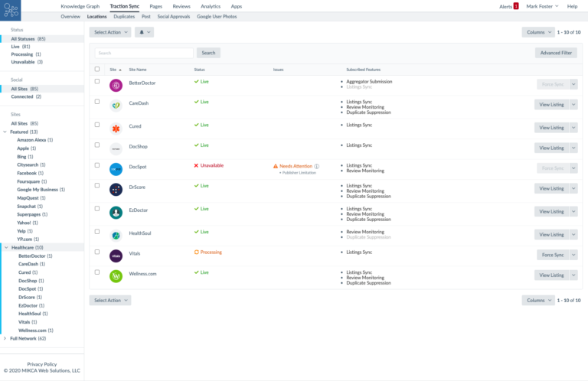Image resolution: width=588 pixels, height=381 pixels.
Task: Click the Search button
Action: click(x=208, y=53)
